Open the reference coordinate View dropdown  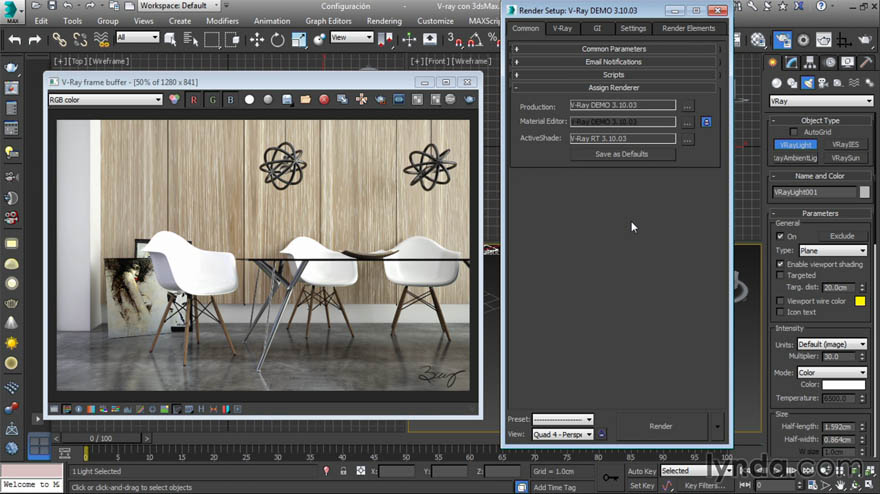coord(351,38)
